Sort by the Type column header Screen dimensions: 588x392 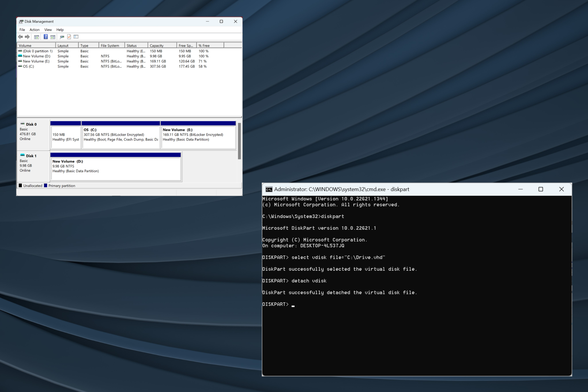click(89, 45)
